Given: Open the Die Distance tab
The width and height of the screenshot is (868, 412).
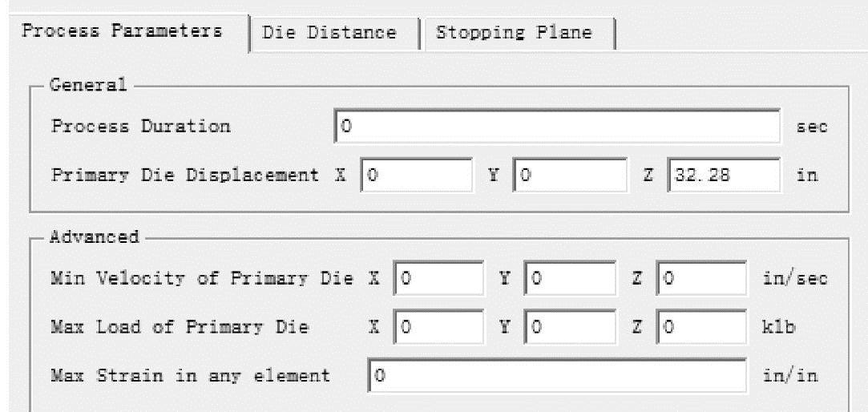Looking at the screenshot, I should pyautogui.click(x=329, y=33).
